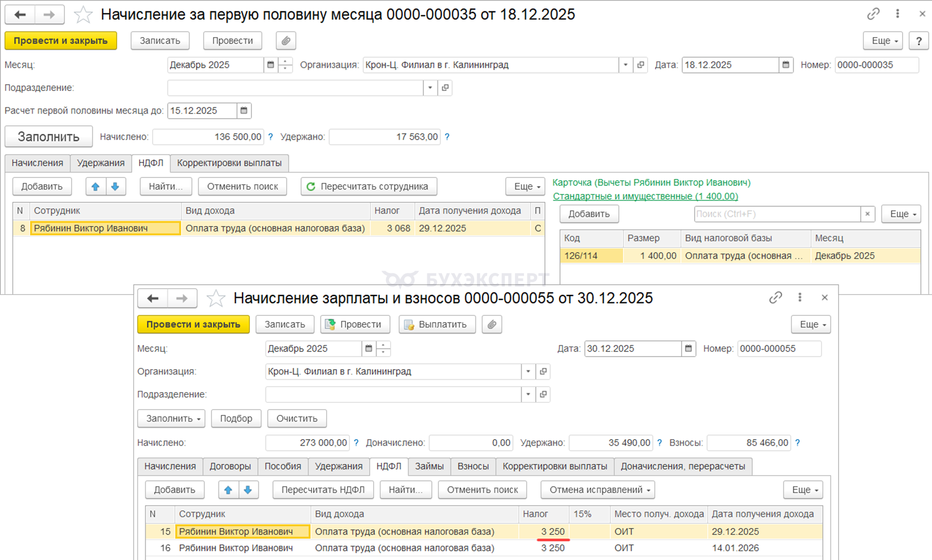Click the move-down blue arrow in the lower НДФЛ table

[x=248, y=490]
